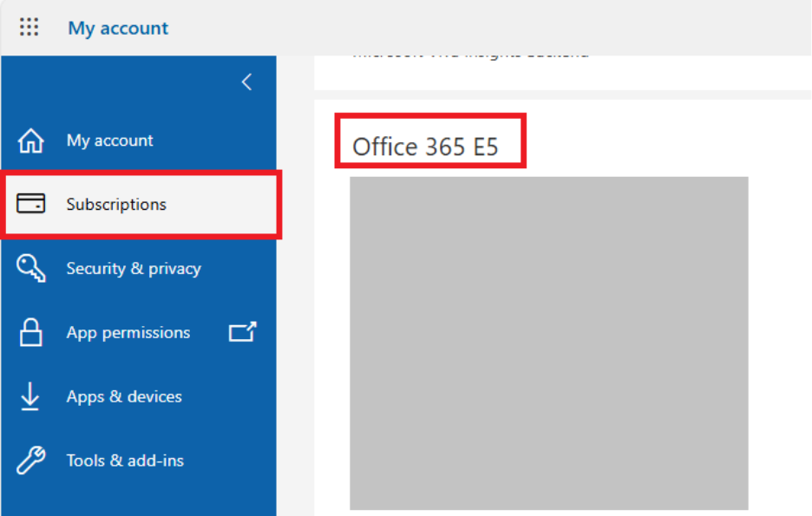Open Apps & devices
Screen dimensions: 812x516
124,396
